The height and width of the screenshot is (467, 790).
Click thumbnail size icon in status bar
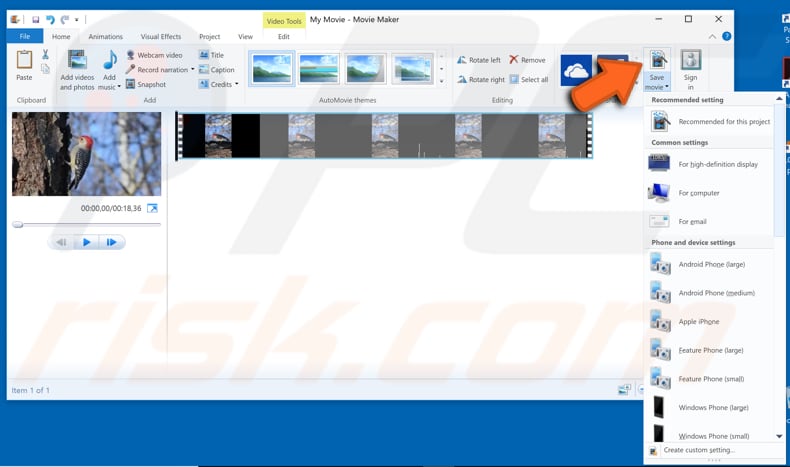[624, 389]
